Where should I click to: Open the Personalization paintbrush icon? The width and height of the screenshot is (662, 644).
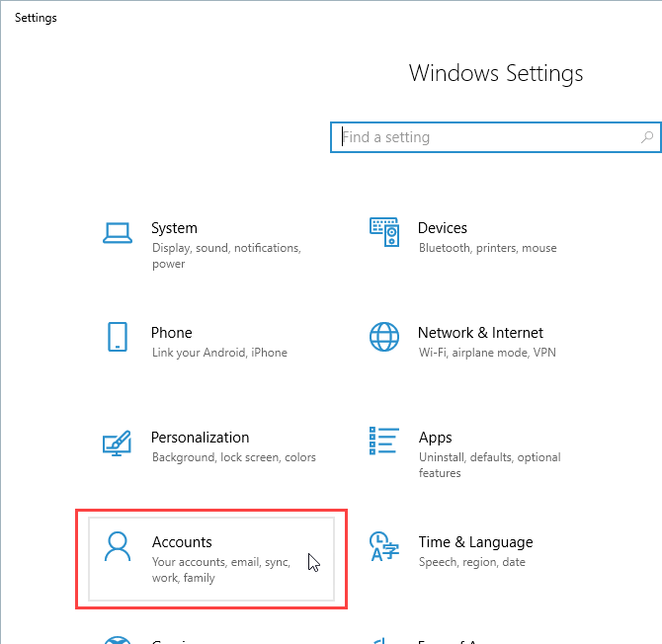pos(117,443)
